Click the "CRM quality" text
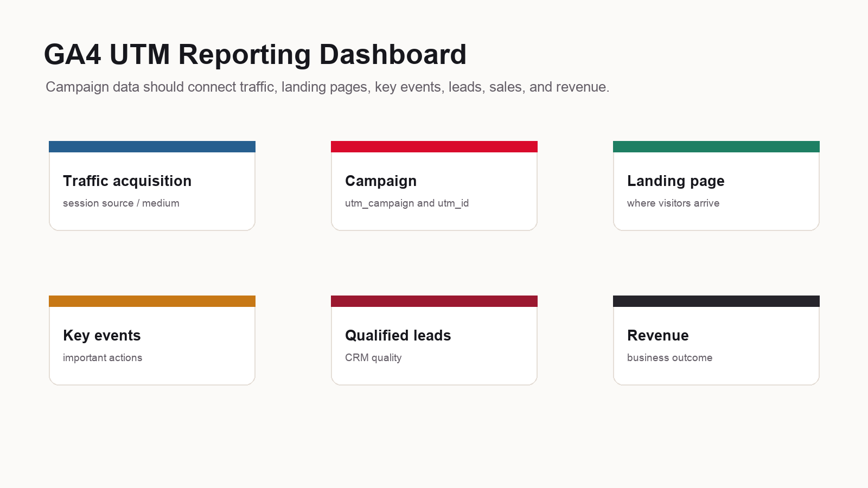Viewport: 868px width, 488px height. pyautogui.click(x=373, y=358)
